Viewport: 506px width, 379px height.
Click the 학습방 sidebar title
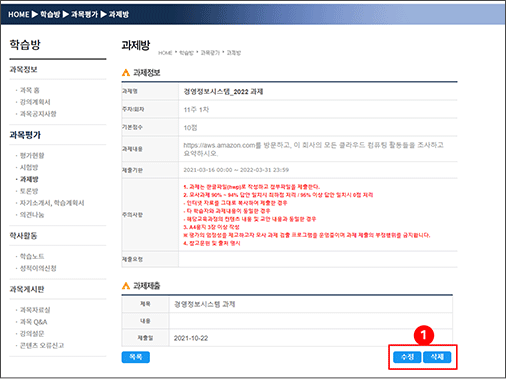tap(25, 45)
